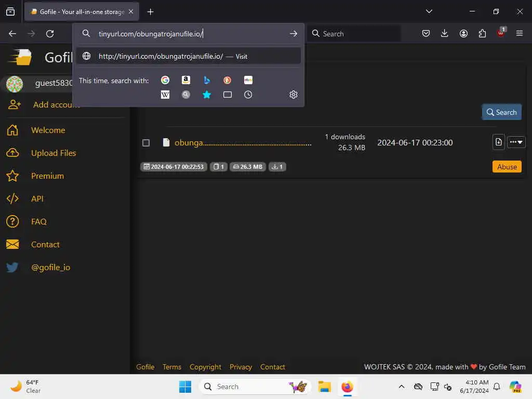Click the Gofile logo
This screenshot has width=532, height=399.
click(21, 57)
